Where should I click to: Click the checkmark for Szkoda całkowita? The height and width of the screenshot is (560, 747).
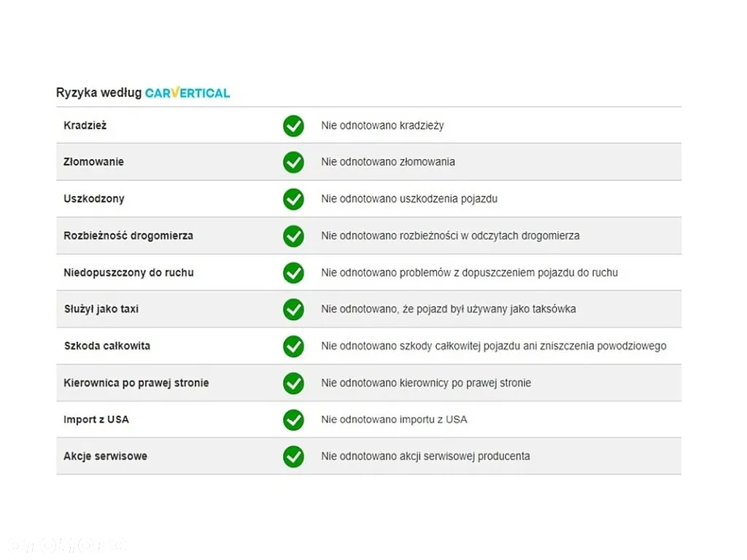coord(293,346)
